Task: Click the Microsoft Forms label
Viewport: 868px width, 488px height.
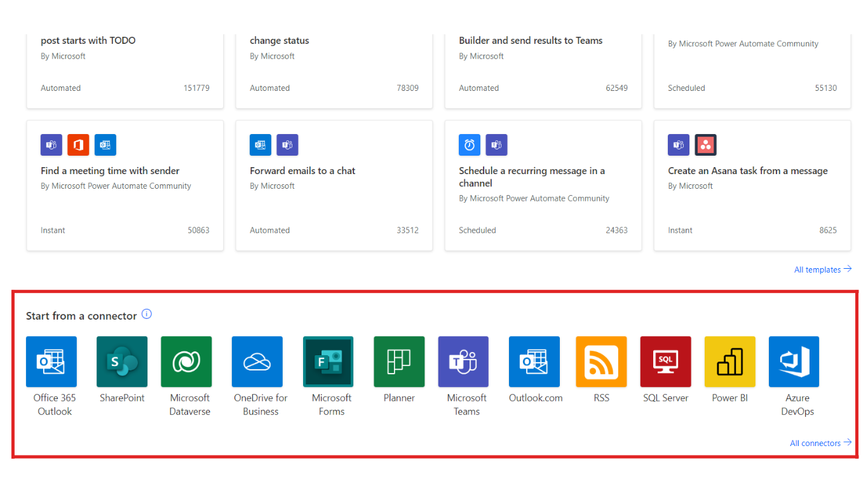Action: pyautogui.click(x=332, y=405)
